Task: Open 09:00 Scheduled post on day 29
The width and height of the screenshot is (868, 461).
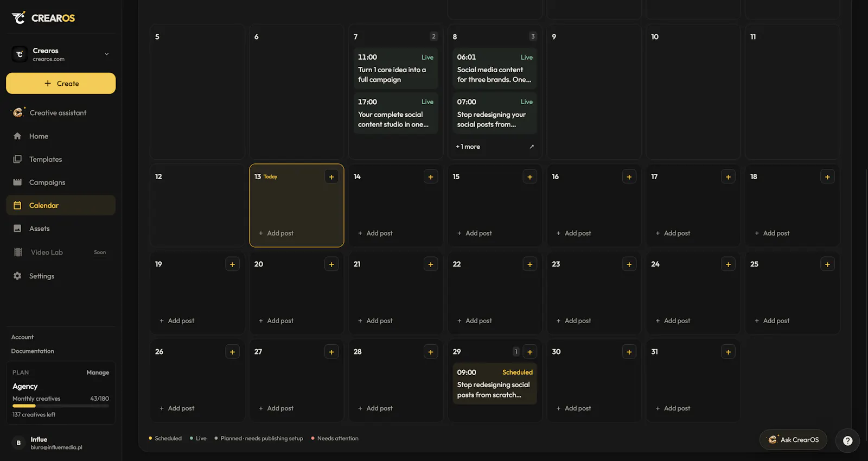Action: (x=495, y=383)
